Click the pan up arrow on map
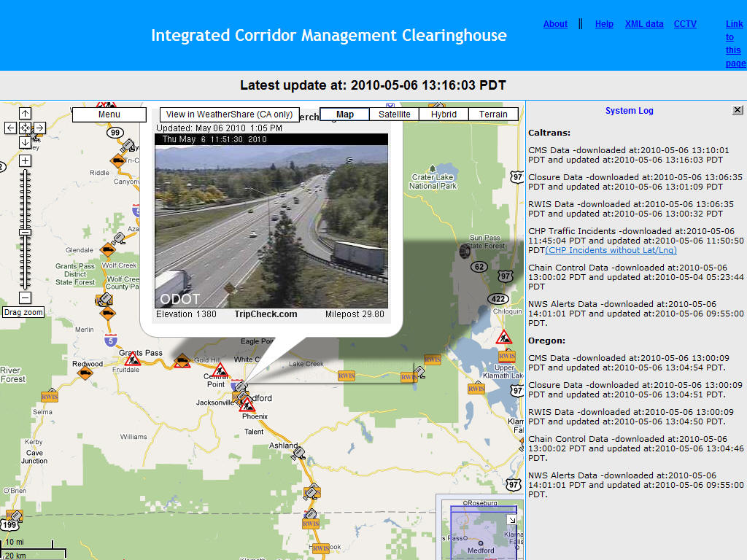The image size is (747, 560). (x=25, y=114)
